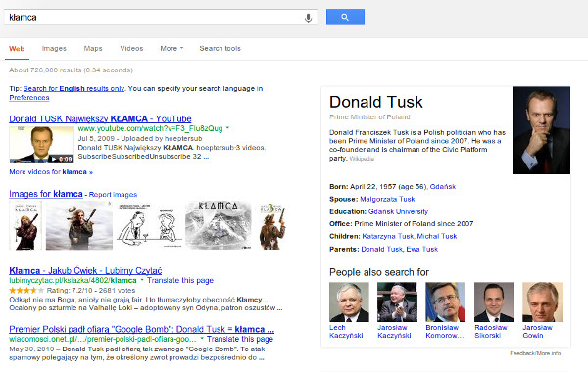Open the Maps tab
588x372 pixels.
pos(93,48)
